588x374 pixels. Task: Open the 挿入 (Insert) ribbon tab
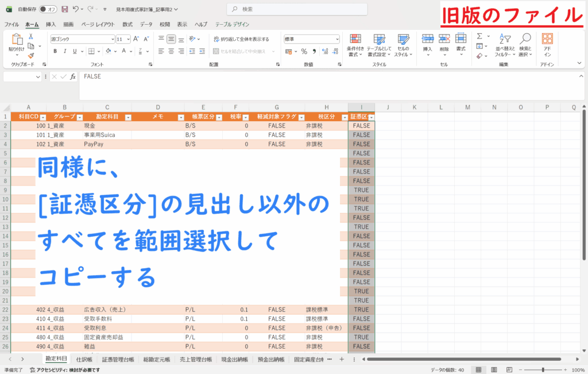coord(51,25)
